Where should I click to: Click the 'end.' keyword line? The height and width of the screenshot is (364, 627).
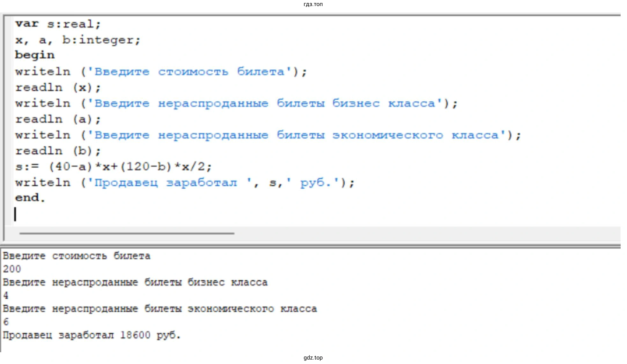[30, 198]
